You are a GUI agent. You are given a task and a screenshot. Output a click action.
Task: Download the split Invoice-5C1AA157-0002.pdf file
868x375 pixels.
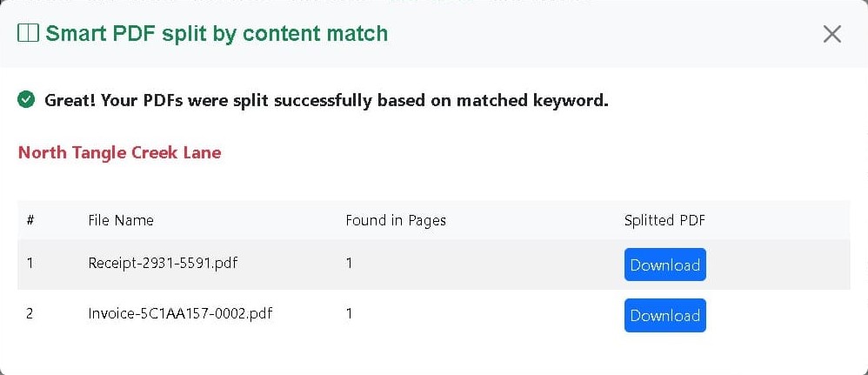pyautogui.click(x=664, y=315)
